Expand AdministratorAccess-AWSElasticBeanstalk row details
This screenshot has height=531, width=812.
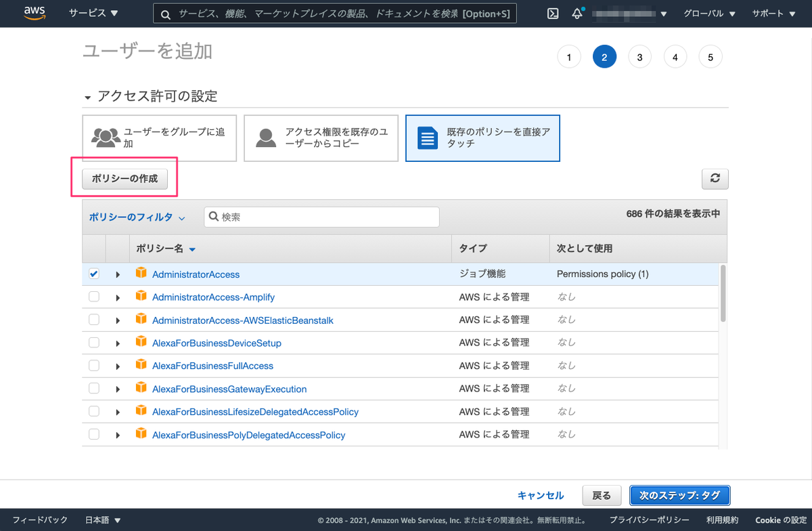pyautogui.click(x=118, y=320)
